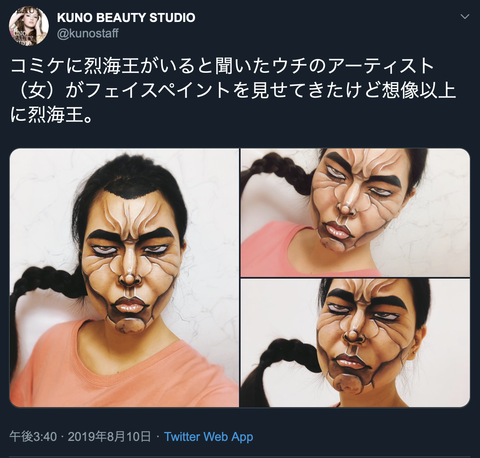The height and width of the screenshot is (458, 480).
Task: Open the Twitter Web App source link
Action: (x=209, y=436)
